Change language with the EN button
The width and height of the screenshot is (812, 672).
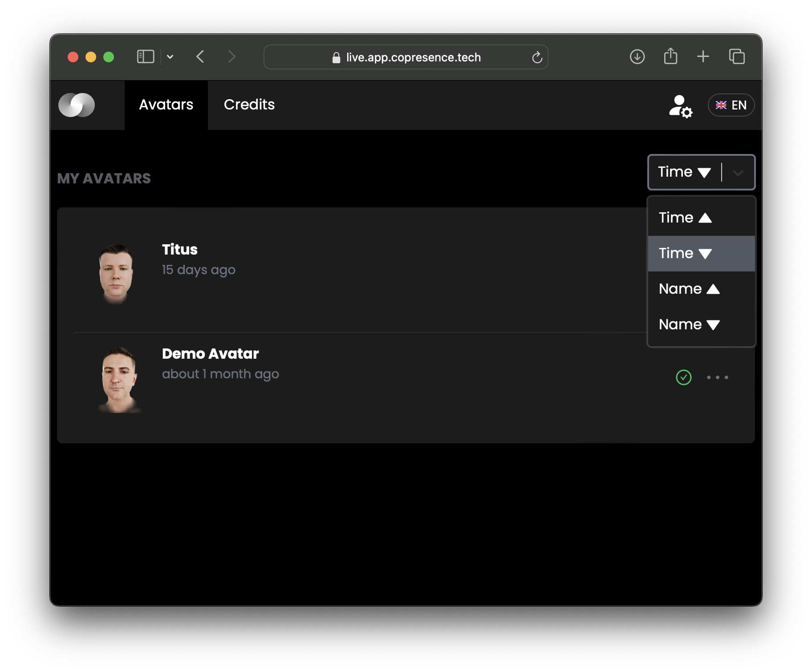coord(731,105)
